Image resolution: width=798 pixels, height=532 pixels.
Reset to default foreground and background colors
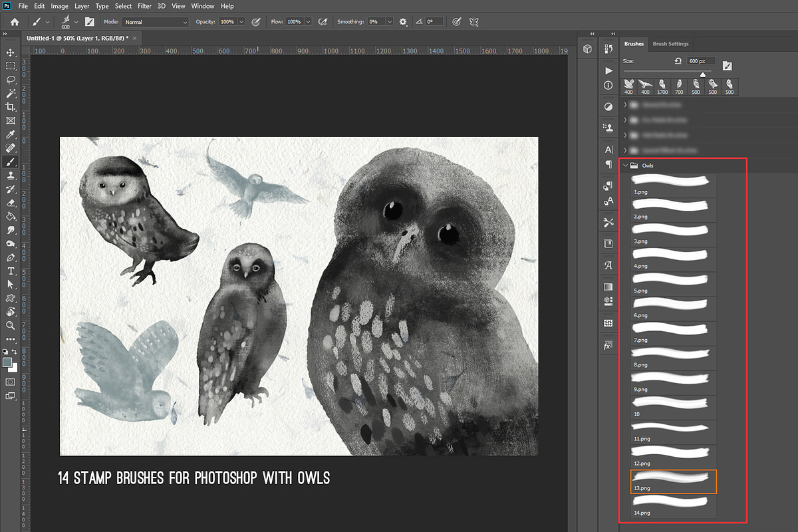[5, 351]
